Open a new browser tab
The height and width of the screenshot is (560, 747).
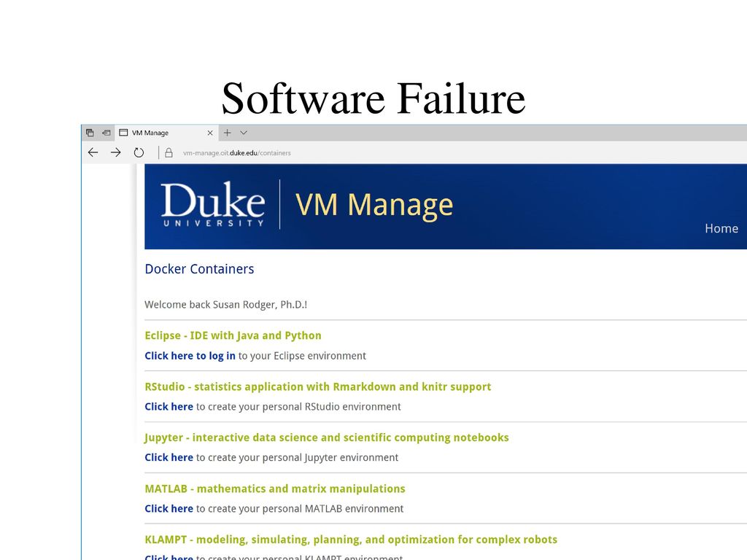(x=228, y=133)
